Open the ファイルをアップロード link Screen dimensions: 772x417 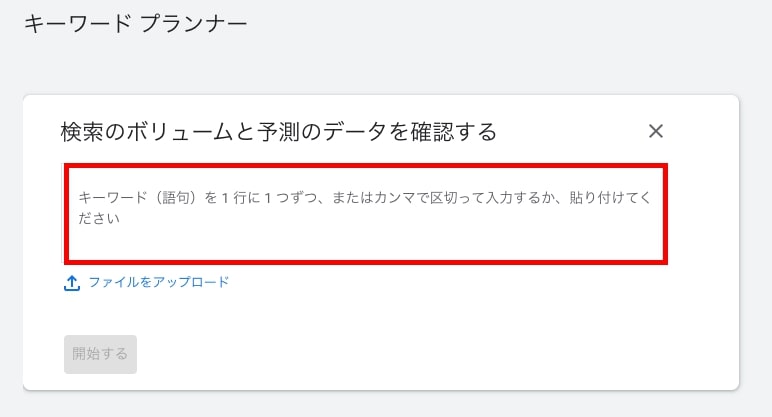pyautogui.click(x=159, y=282)
